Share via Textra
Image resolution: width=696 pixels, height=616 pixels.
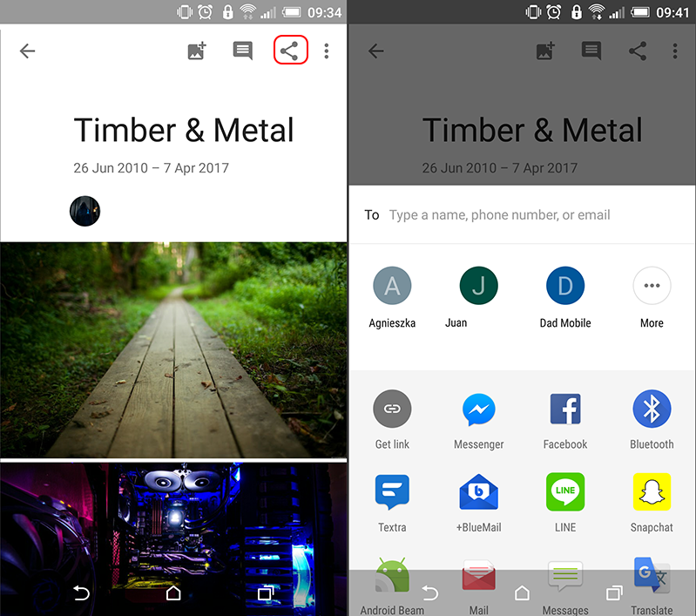click(x=392, y=504)
